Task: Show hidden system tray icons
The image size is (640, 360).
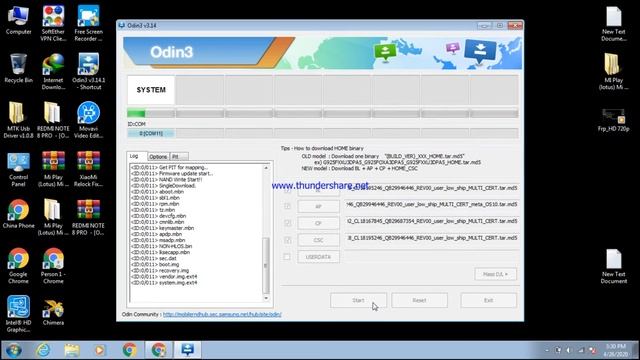Action: (547, 350)
